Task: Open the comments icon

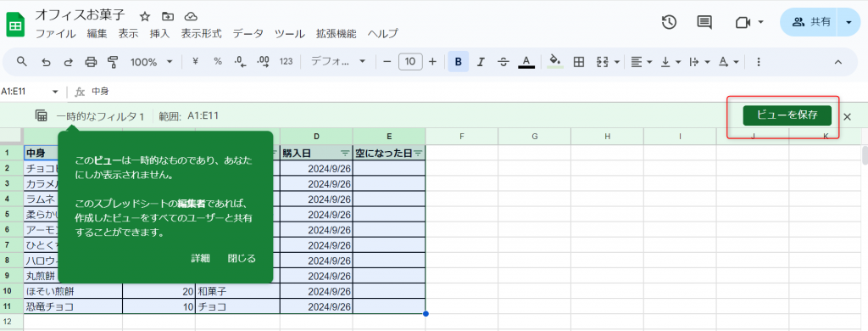Action: pyautogui.click(x=704, y=22)
